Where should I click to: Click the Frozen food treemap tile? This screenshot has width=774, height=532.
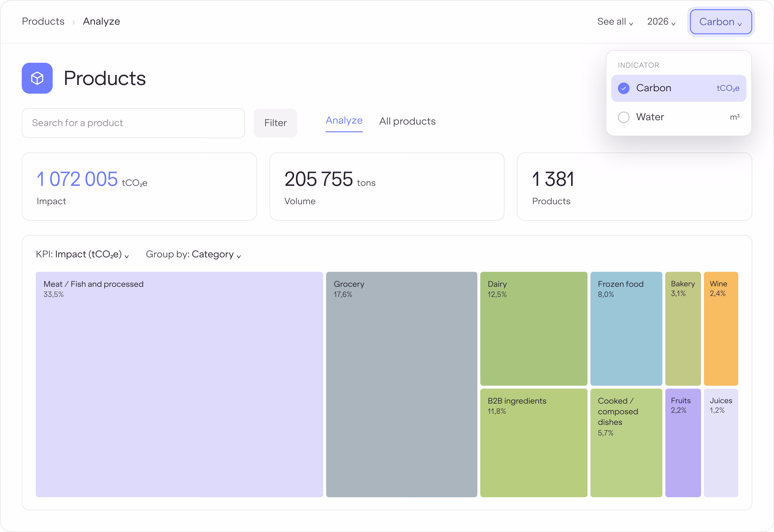(x=626, y=329)
